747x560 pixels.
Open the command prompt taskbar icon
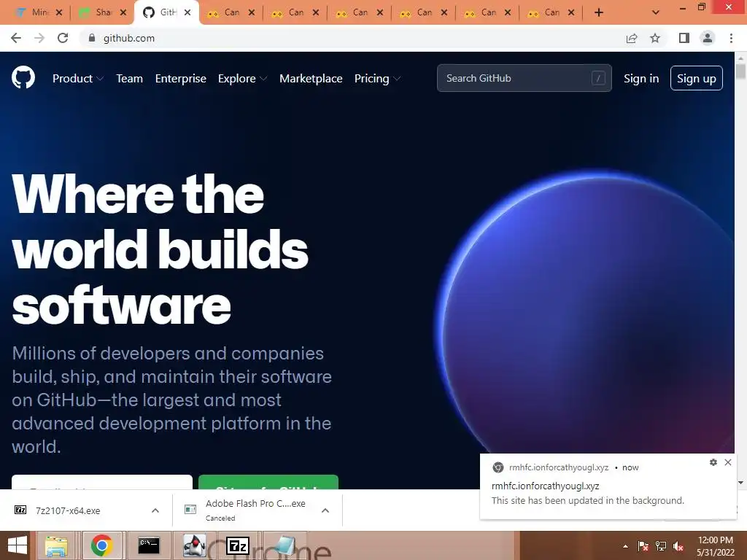(x=149, y=545)
